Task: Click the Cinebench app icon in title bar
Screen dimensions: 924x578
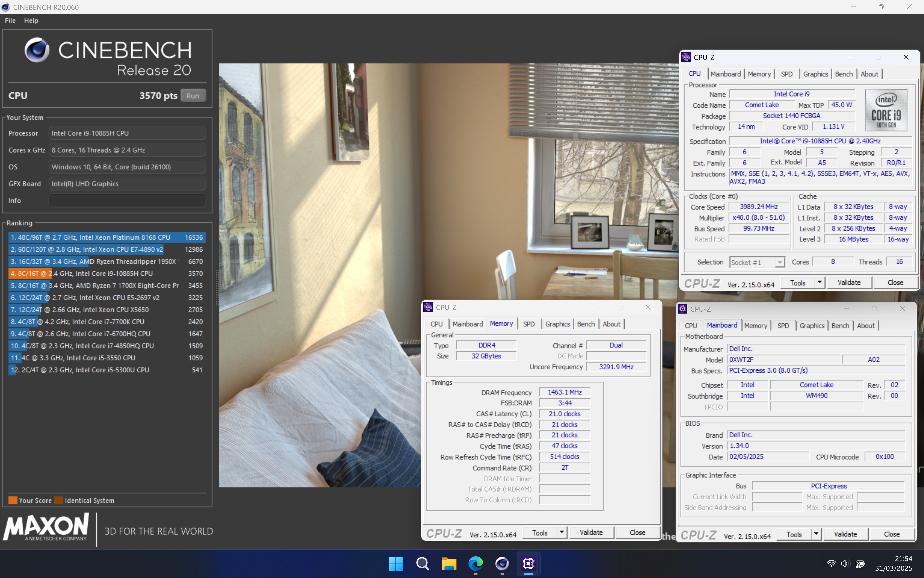Action: tap(6, 7)
